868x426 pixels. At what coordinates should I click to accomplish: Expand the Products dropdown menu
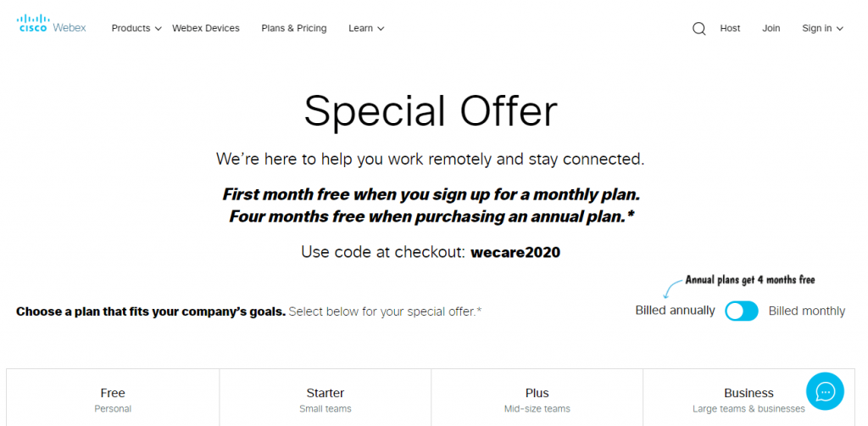136,28
